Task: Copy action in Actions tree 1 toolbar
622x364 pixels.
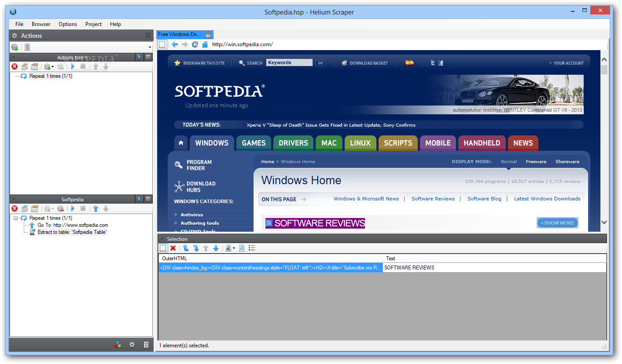Action: [25, 67]
